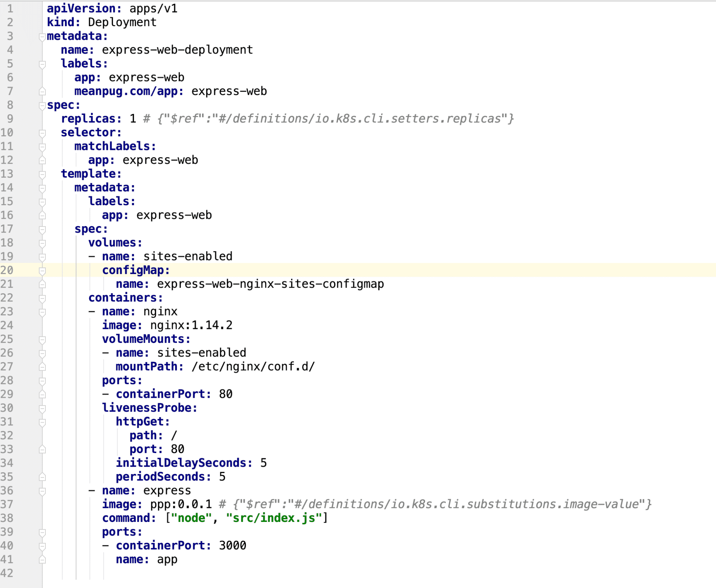The width and height of the screenshot is (716, 588).
Task: Collapse the top-level metadata block fold marker
Action: point(42,36)
